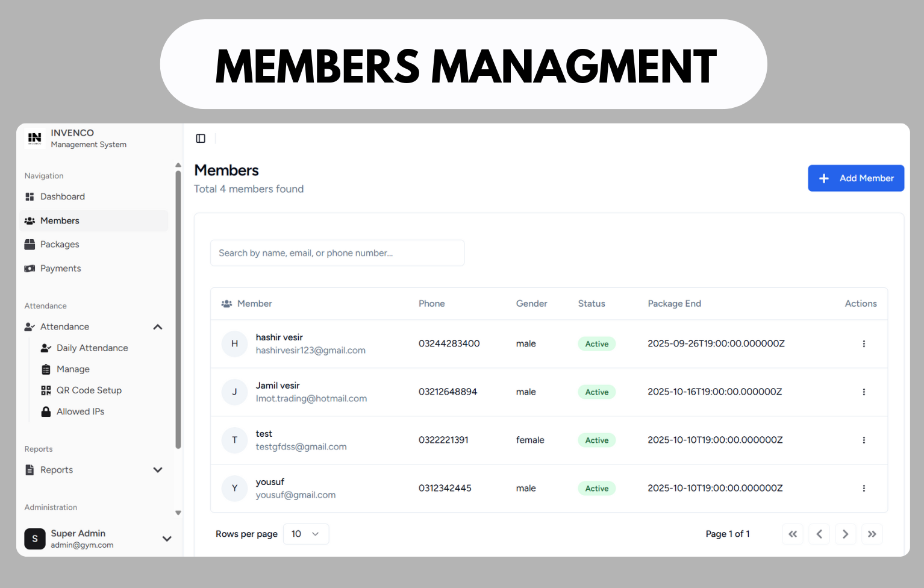Go to the last page using double-arrow control
Image resolution: width=924 pixels, height=588 pixels.
[872, 534]
